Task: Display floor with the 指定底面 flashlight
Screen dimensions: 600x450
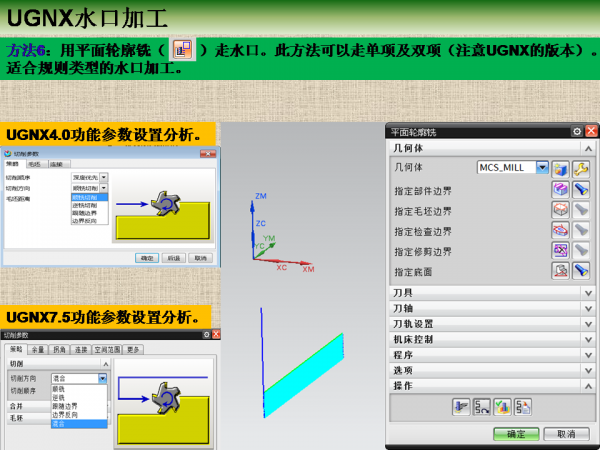Action: [581, 271]
